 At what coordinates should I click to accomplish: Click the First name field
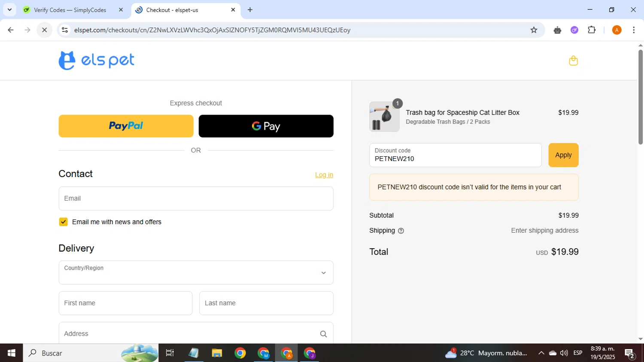click(125, 303)
